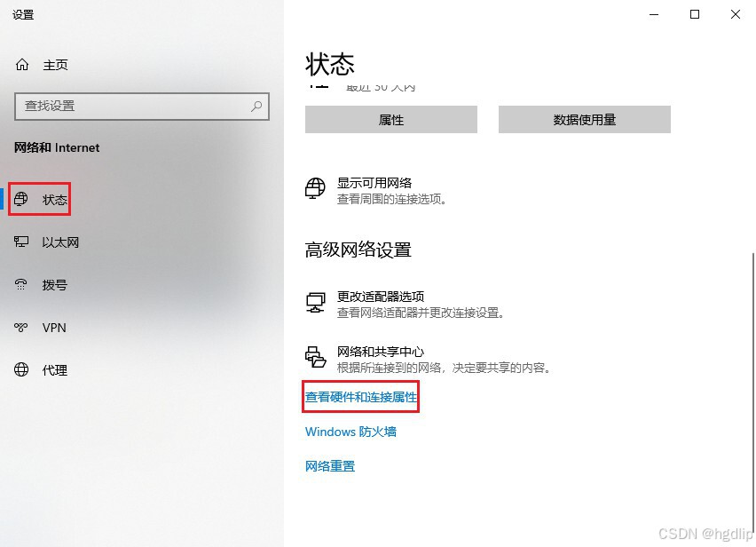The height and width of the screenshot is (547, 756).
Task: Open the Windows 防火墙 link
Action: click(350, 432)
